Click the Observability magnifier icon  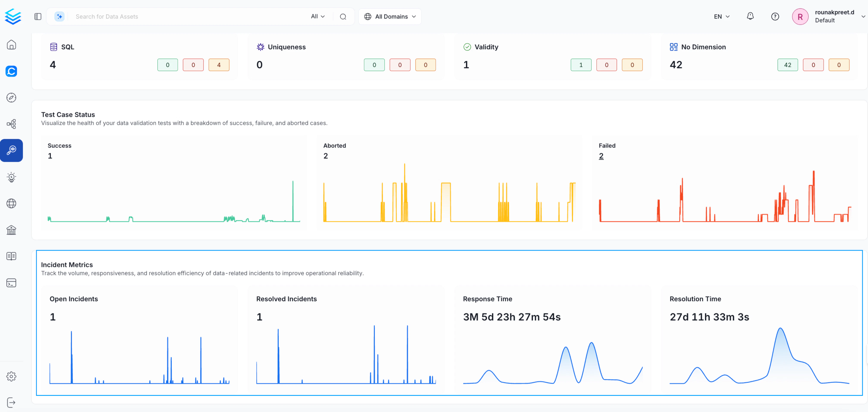click(11, 150)
